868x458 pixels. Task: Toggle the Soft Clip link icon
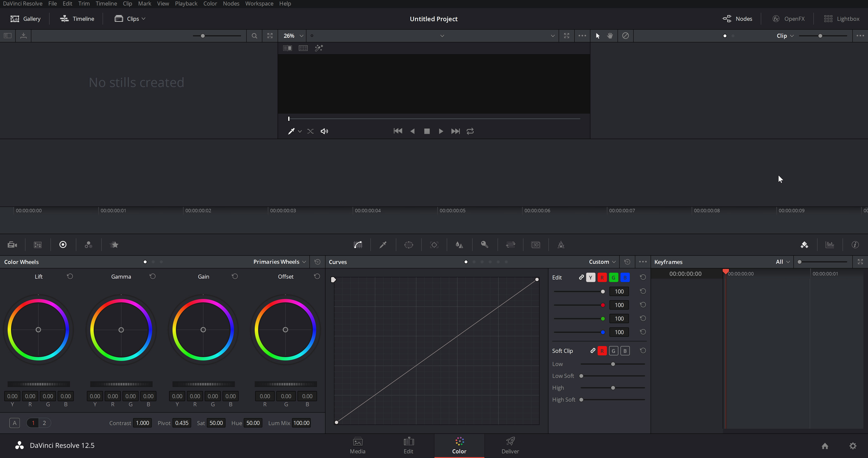[593, 350]
